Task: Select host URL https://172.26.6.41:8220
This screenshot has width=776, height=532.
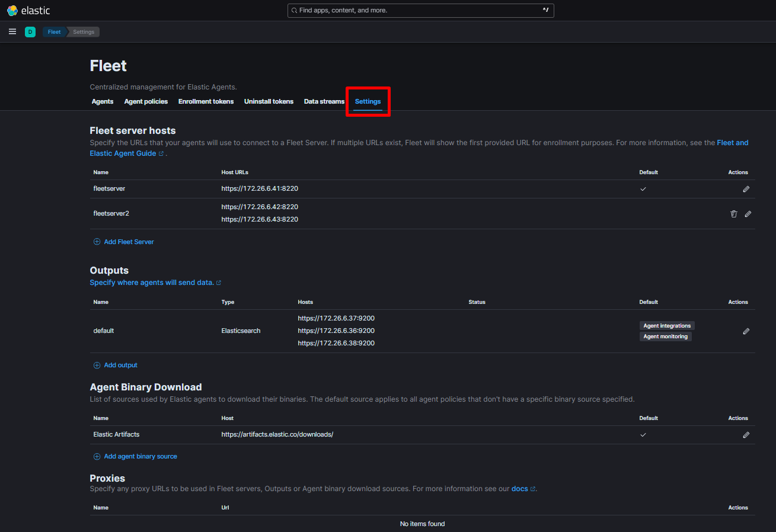Action: (x=260, y=189)
